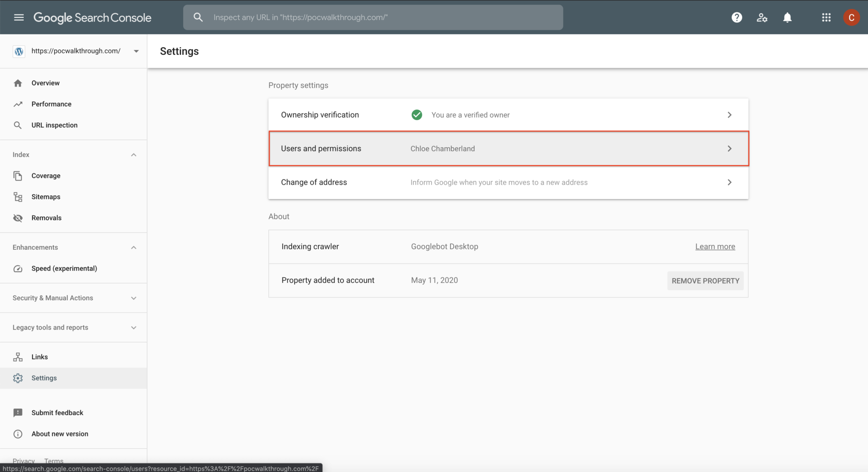This screenshot has height=472, width=868.
Task: Open Google apps grid launcher
Action: pyautogui.click(x=826, y=17)
